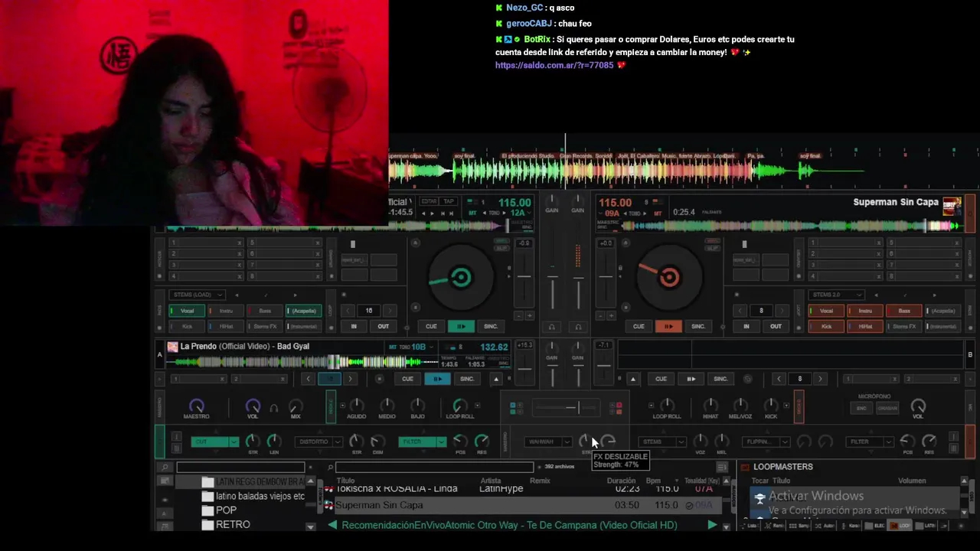This screenshot has height=551, width=980.
Task: Click the file search input field
Action: click(433, 467)
